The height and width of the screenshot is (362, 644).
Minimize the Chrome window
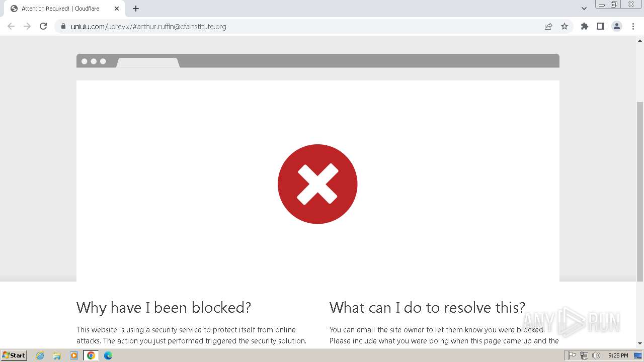pos(601,5)
